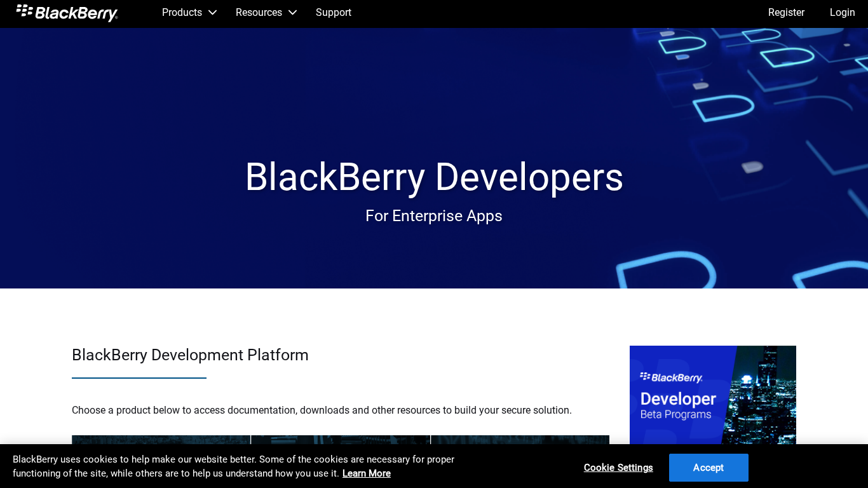Open Cookie Settings

(x=618, y=468)
